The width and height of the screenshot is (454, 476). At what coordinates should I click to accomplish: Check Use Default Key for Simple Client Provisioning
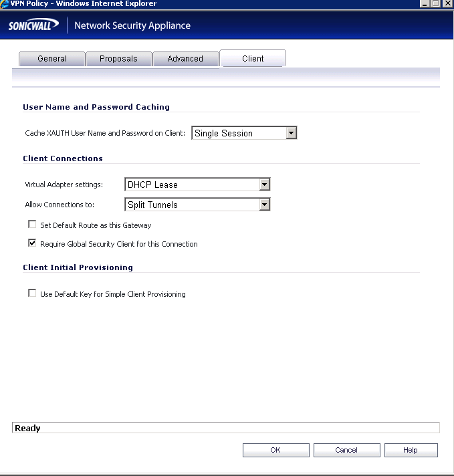pos(32,293)
